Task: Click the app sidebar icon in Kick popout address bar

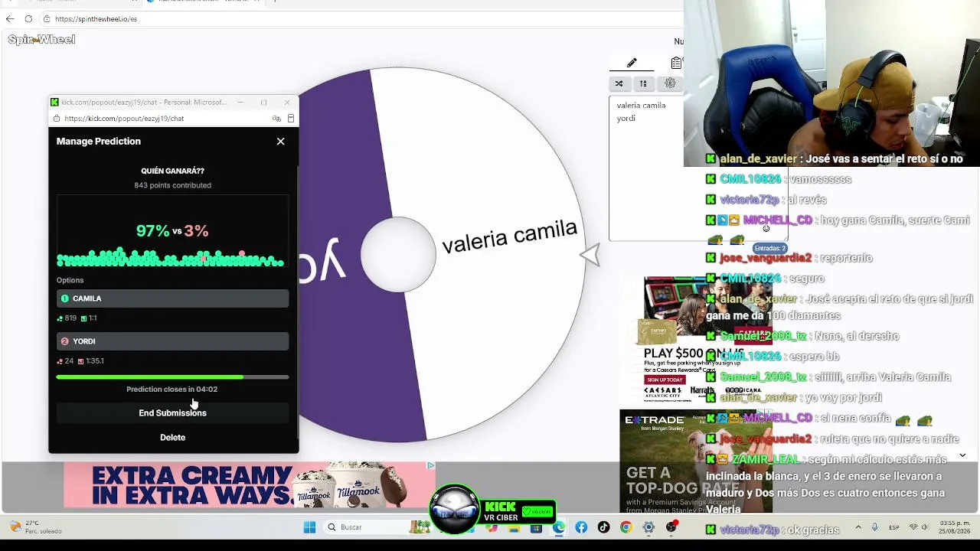Action: (x=291, y=119)
